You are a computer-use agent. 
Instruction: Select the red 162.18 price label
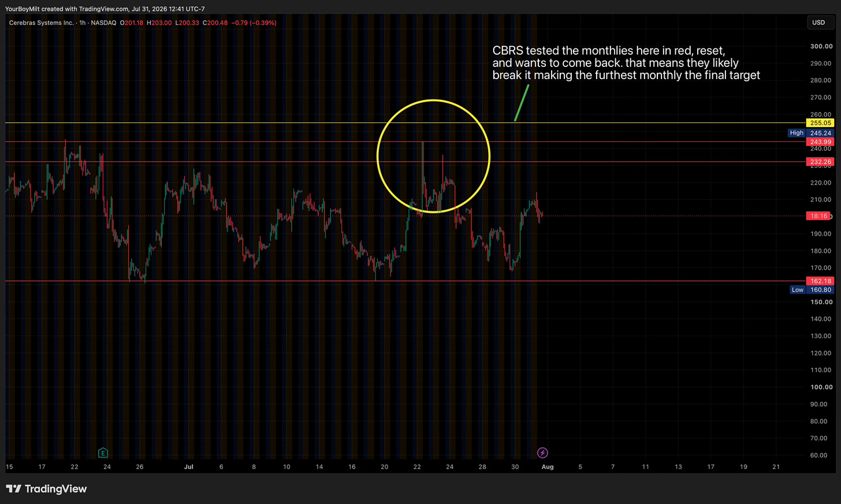click(820, 281)
